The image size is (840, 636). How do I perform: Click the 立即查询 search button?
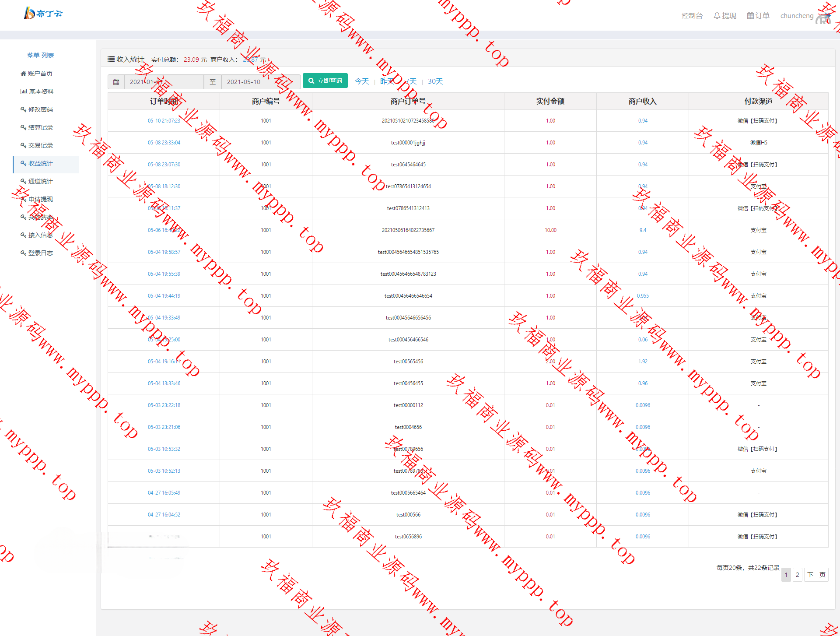pos(325,81)
